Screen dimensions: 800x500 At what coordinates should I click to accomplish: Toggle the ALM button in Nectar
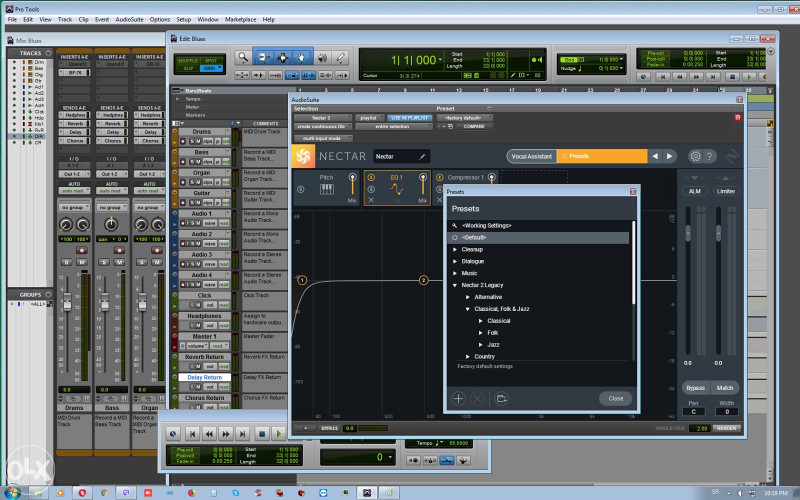pos(695,191)
